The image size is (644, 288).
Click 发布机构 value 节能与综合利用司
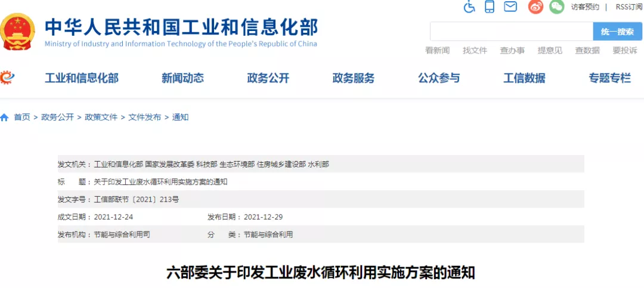coord(122,235)
